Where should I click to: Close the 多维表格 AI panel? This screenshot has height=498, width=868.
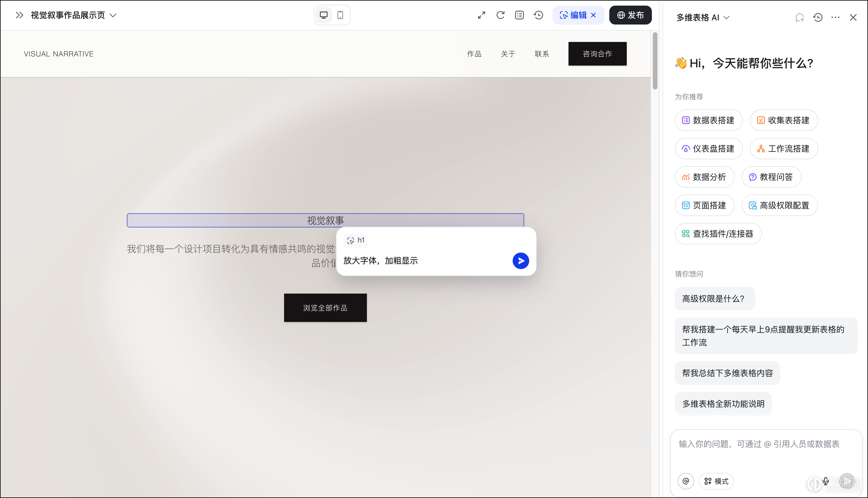pyautogui.click(x=853, y=17)
